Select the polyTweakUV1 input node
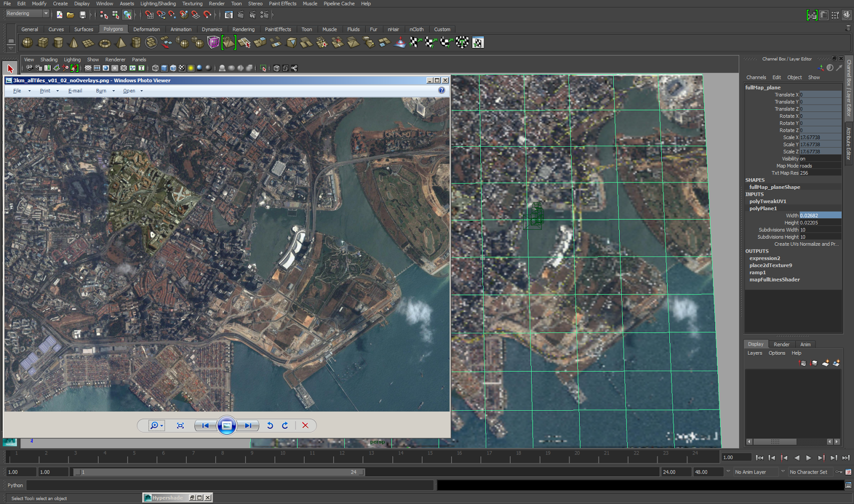 (x=768, y=202)
